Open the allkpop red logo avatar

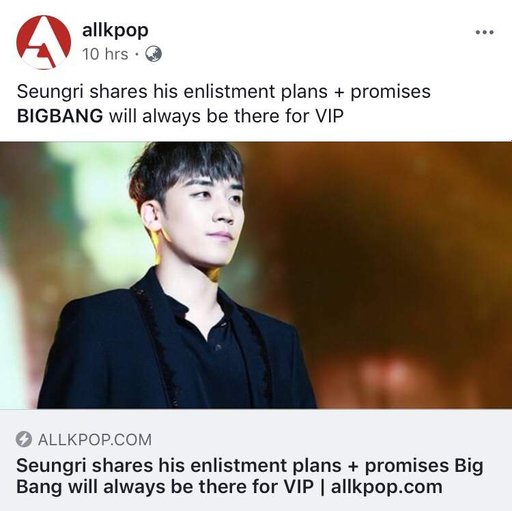point(44,42)
